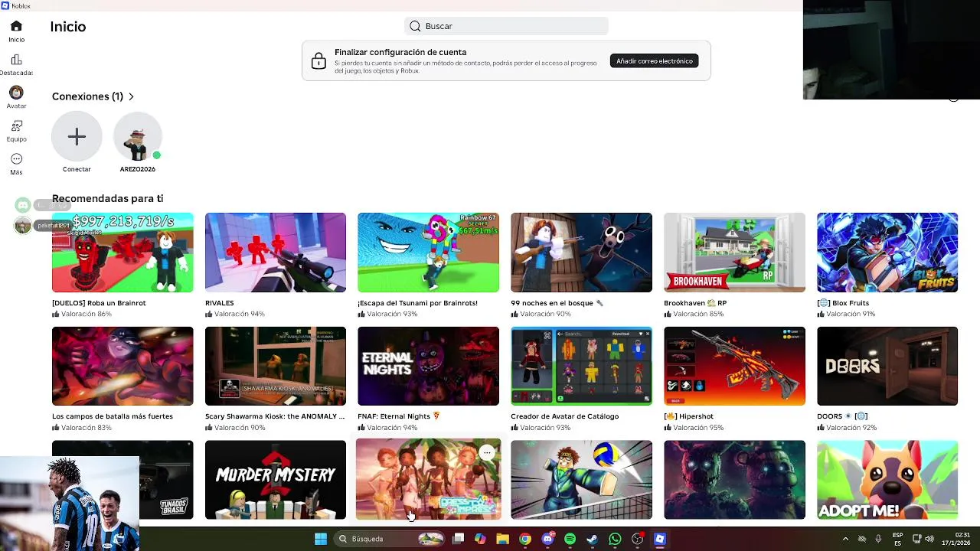Open the Blox Fruits game thumbnail
This screenshot has width=980, height=551.
(887, 253)
